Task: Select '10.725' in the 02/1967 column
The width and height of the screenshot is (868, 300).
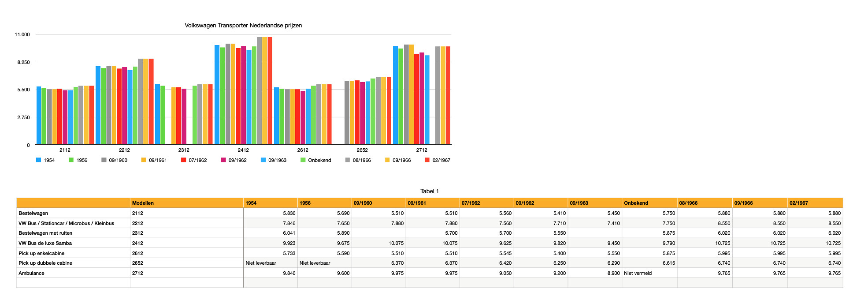Action: click(x=815, y=243)
